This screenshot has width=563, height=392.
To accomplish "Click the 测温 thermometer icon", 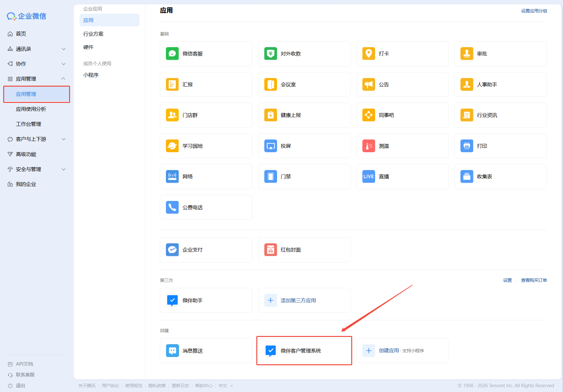I will pos(368,146).
